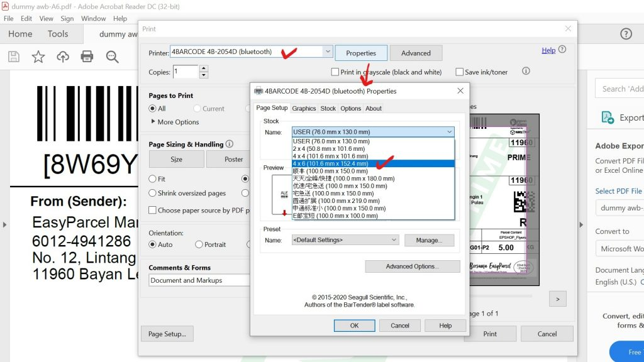Screen dimensions: 644x362
Task: Go to the Tools tab
Action: [58, 34]
